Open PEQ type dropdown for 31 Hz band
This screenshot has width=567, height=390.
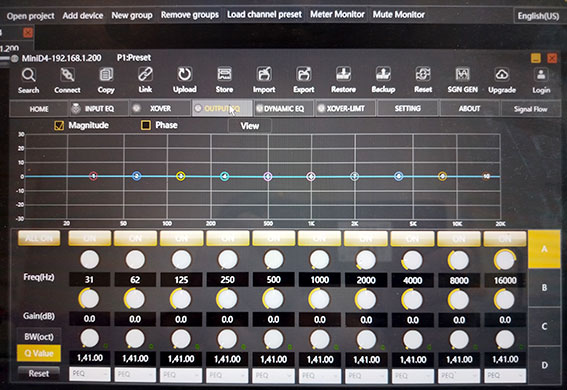(90, 374)
